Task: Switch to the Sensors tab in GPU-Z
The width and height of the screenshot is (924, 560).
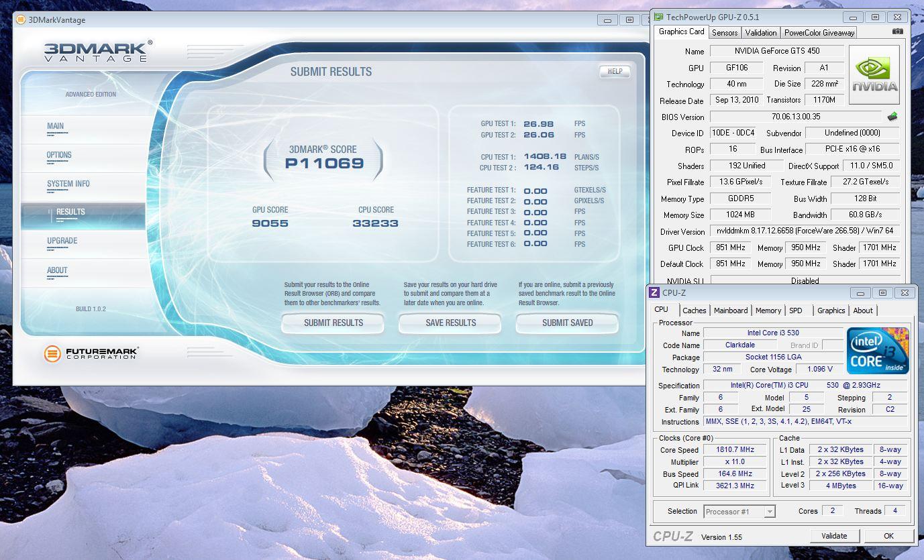Action: (x=725, y=32)
